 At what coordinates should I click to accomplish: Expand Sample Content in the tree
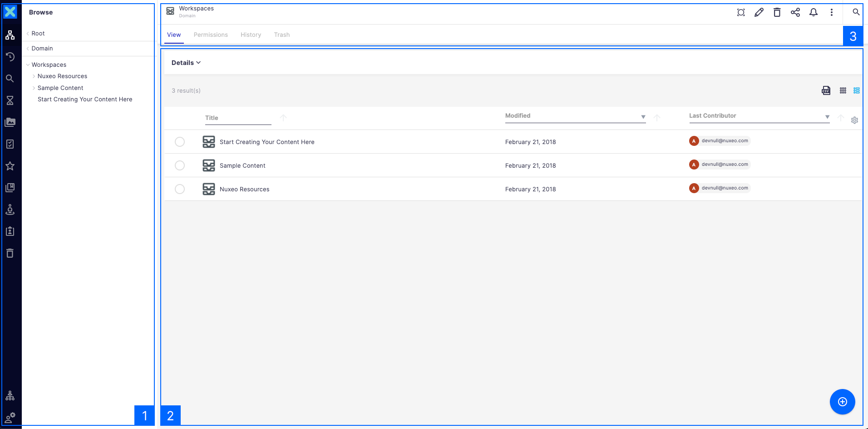coord(34,88)
